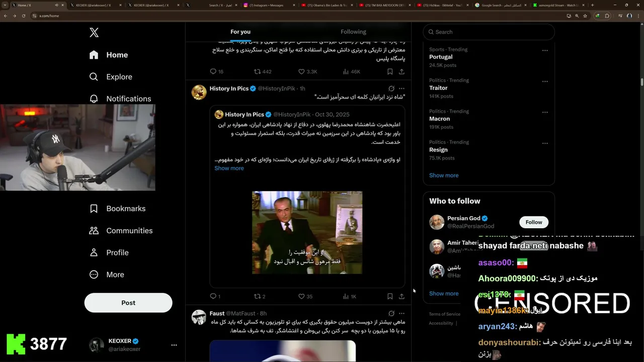
Task: Click the Post button
Action: click(128, 303)
